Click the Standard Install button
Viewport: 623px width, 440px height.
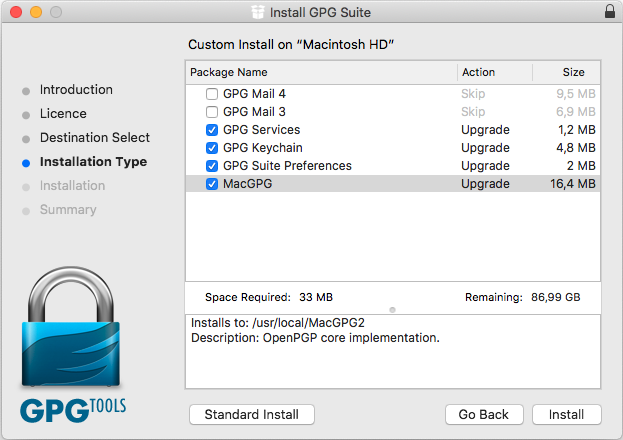tap(252, 415)
